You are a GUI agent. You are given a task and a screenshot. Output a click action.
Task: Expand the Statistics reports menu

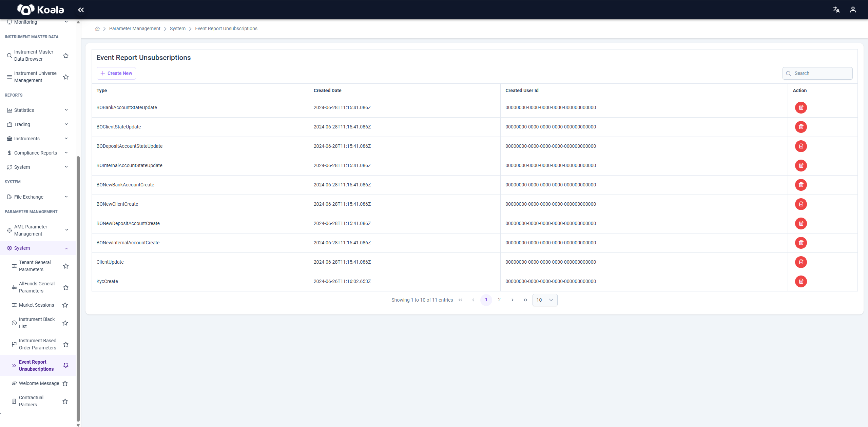click(x=38, y=110)
